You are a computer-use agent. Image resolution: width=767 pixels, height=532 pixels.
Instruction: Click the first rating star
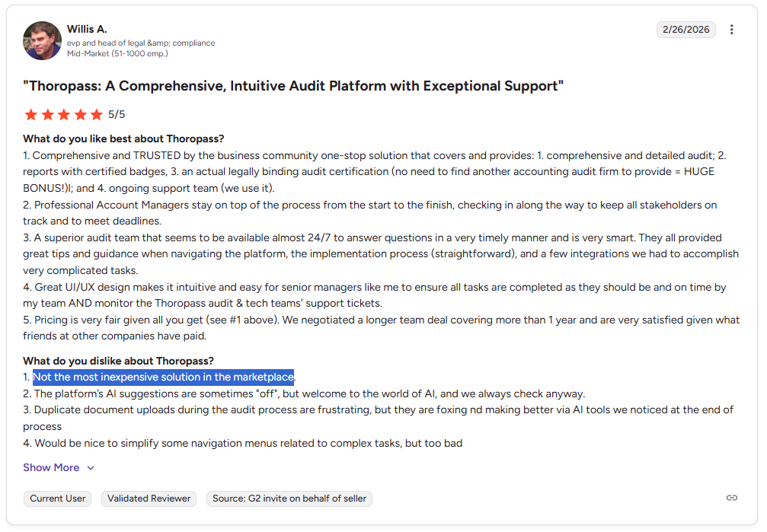[30, 114]
